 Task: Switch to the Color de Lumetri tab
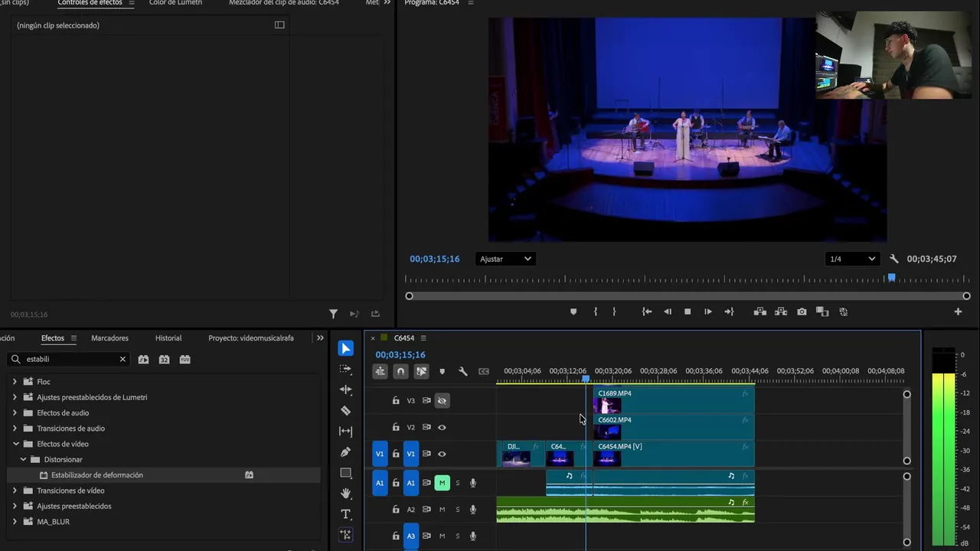[x=175, y=3]
